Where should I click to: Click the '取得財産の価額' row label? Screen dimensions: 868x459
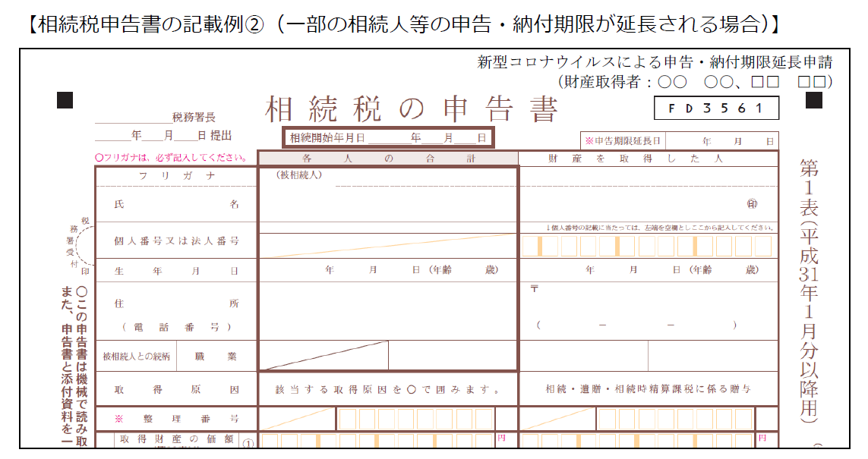coord(177,439)
